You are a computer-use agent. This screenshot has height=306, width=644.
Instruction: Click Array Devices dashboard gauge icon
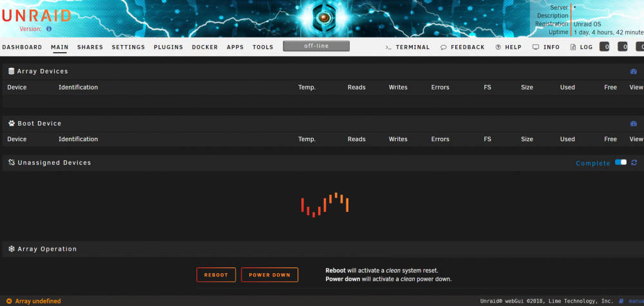click(x=633, y=72)
